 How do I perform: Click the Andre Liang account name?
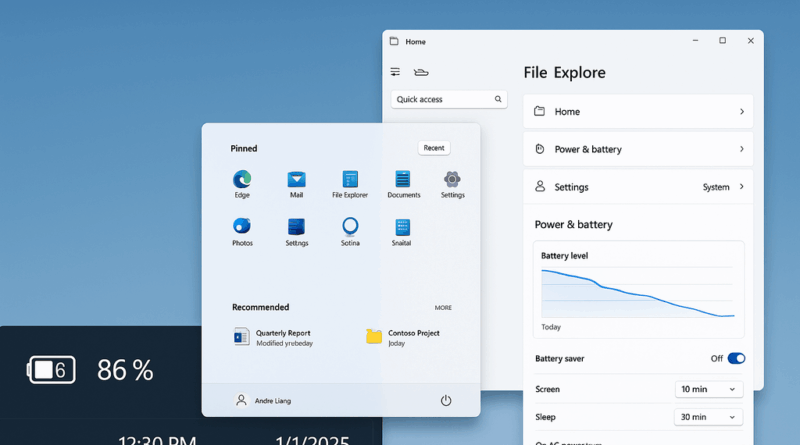tap(273, 401)
